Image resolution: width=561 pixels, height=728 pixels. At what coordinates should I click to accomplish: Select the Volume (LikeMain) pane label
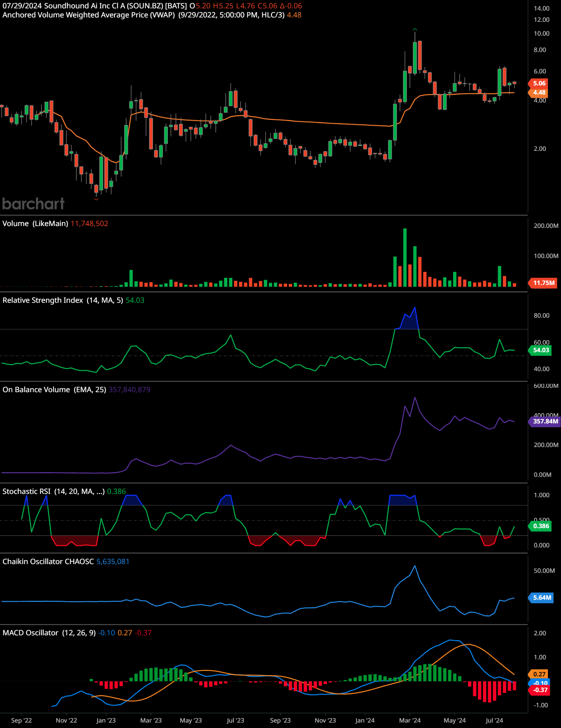coord(35,224)
